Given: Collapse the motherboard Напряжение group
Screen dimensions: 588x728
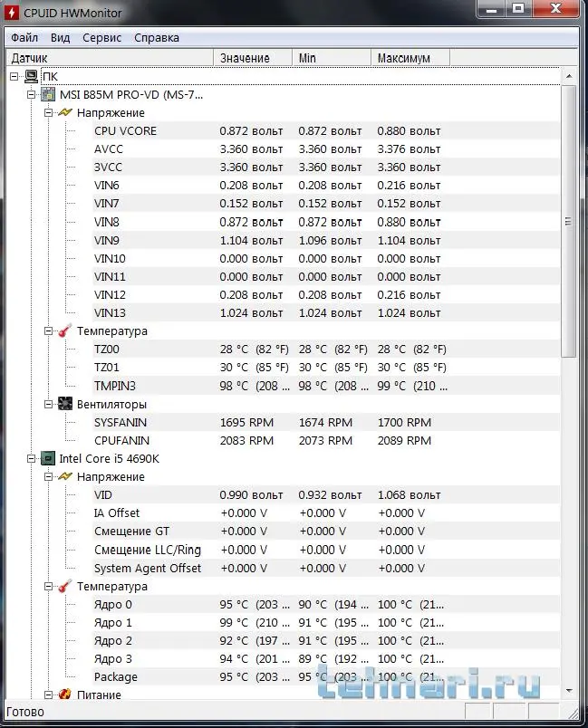Looking at the screenshot, I should coord(48,113).
